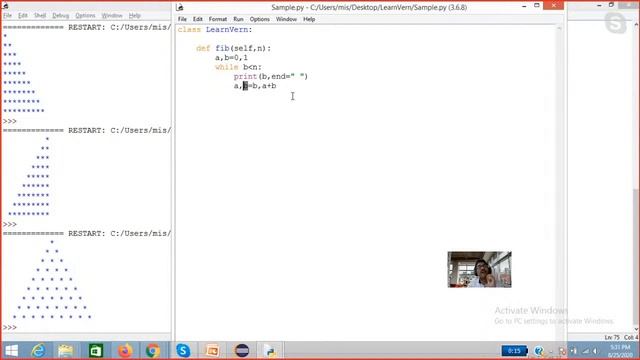Open the Debug menu in the Shell window
Screen dimensions: 640x360
pyautogui.click(x=60, y=16)
